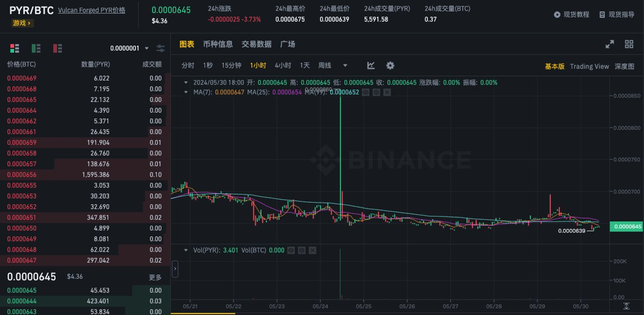Open chart settings gear icon
This screenshot has height=315, width=644.
(390, 65)
